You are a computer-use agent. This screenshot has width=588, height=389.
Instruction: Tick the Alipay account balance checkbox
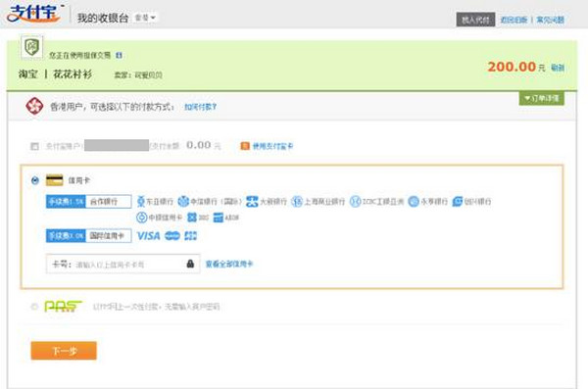[34, 146]
